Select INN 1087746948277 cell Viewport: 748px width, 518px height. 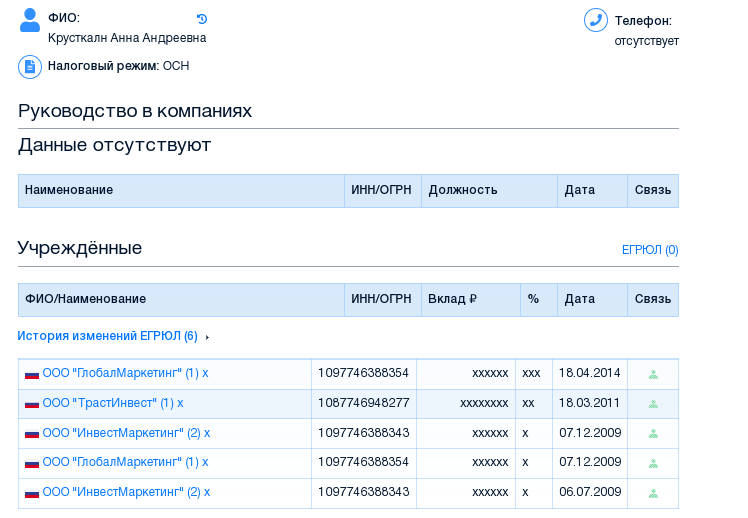[x=363, y=403]
